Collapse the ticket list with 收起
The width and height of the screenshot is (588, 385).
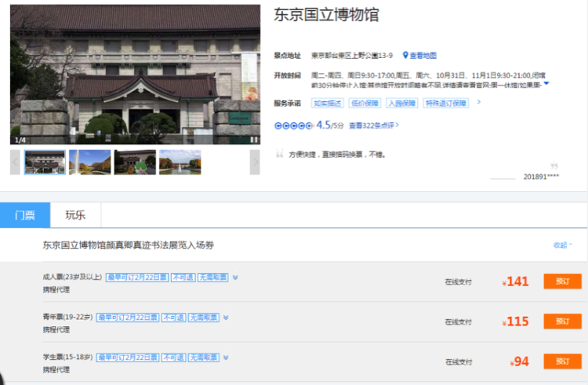[562, 245]
